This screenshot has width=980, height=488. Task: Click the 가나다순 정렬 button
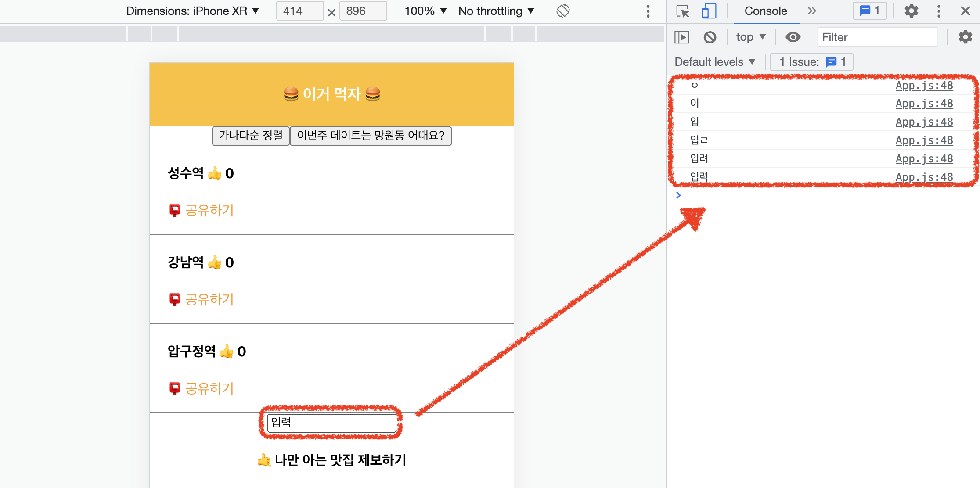[x=251, y=136]
